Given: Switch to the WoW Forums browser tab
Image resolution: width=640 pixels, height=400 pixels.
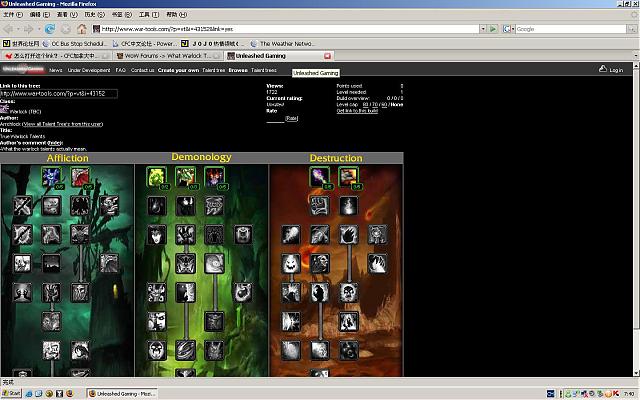Looking at the screenshot, I should click(168, 56).
